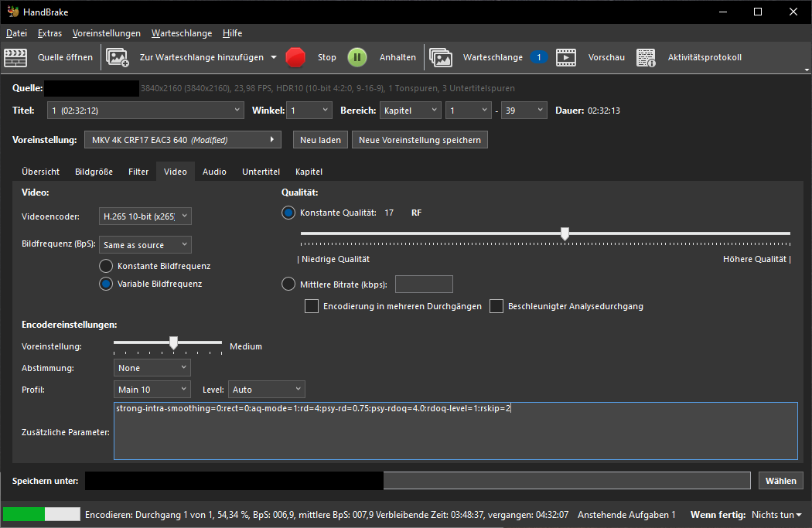The image size is (812, 528).
Task: Select Konstante Qualität radio button
Action: tap(288, 213)
